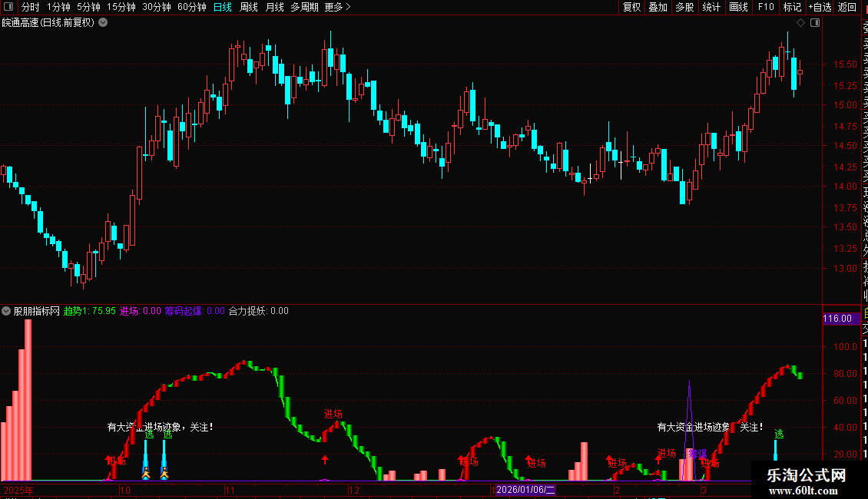The image size is (868, 499).
Task: Click the 标记 mark button
Action: point(792,7)
